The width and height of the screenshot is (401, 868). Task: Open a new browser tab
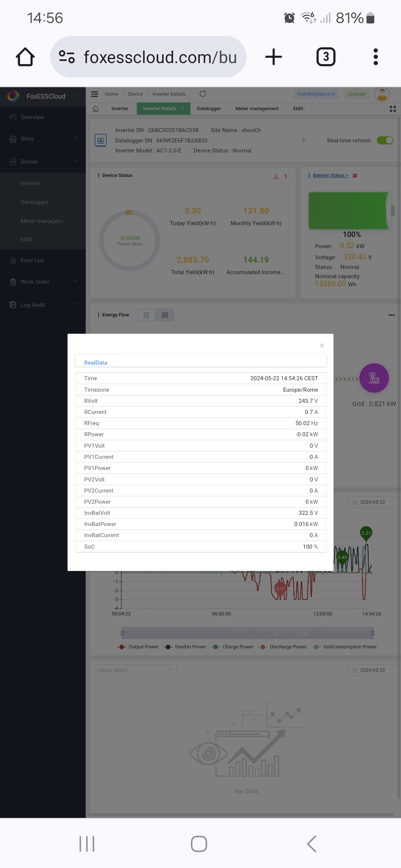(273, 57)
